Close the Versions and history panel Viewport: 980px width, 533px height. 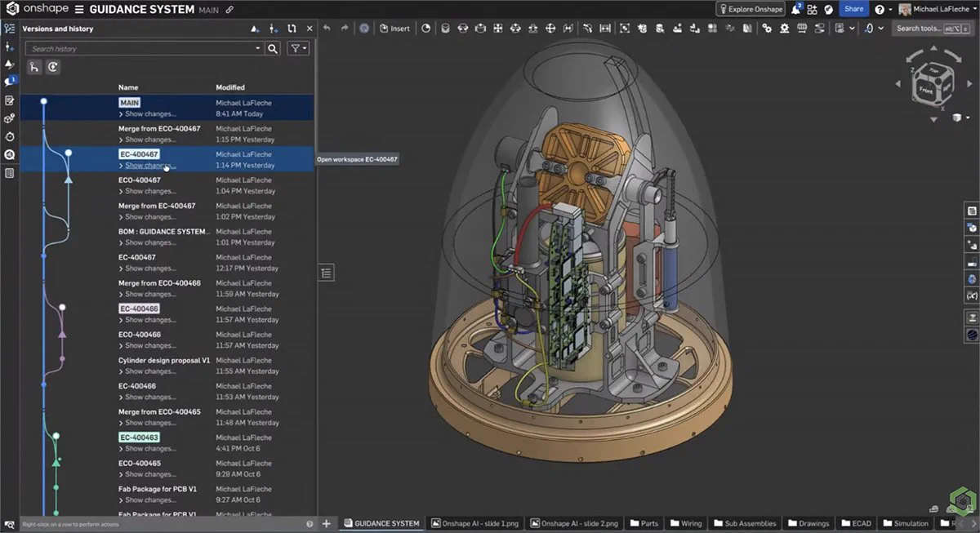[x=310, y=29]
